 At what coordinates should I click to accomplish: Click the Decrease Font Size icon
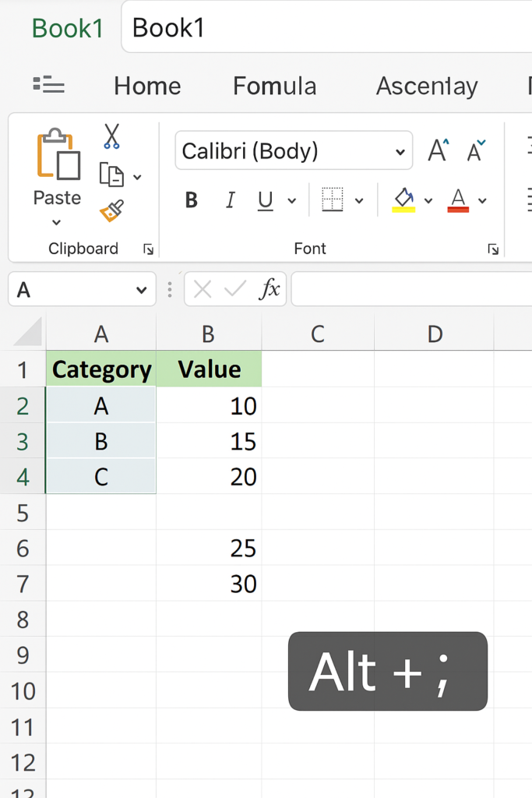click(x=476, y=151)
